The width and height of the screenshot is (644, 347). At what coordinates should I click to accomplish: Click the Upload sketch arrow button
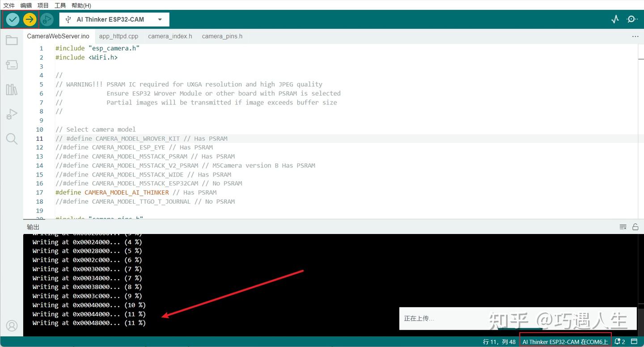tap(29, 19)
